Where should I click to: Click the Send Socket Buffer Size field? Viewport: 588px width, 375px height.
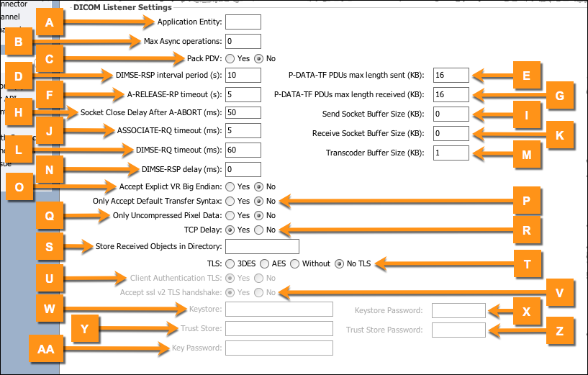tap(451, 114)
